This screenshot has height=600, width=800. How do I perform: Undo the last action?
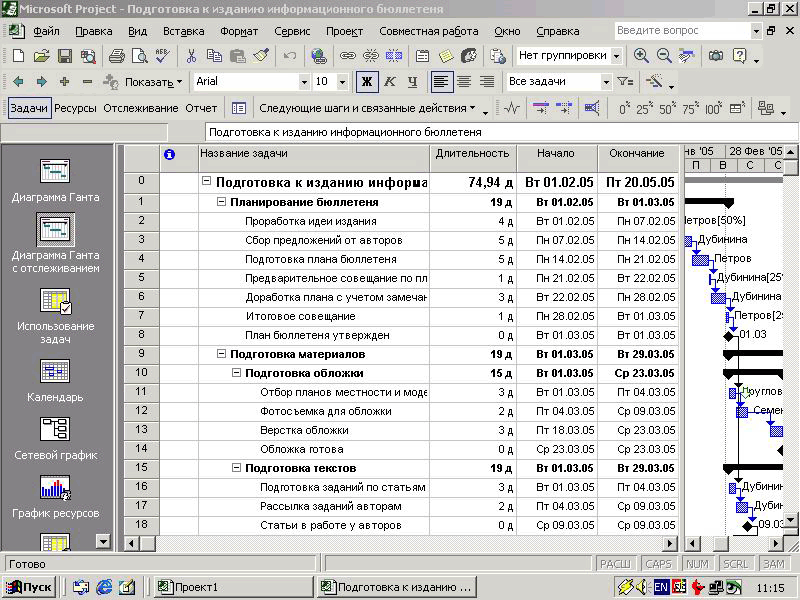[289, 55]
